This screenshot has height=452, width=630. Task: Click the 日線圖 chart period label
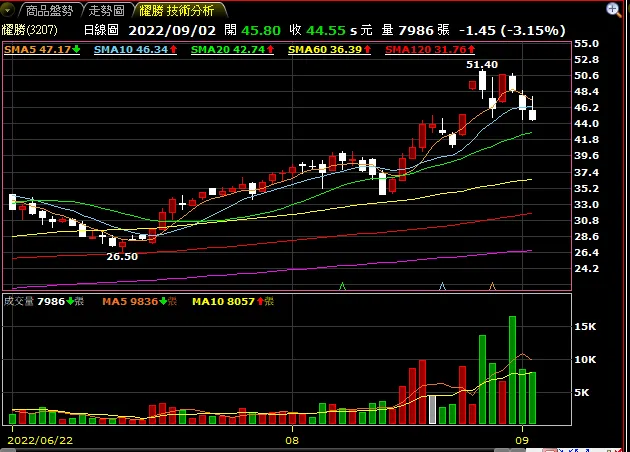[101, 30]
